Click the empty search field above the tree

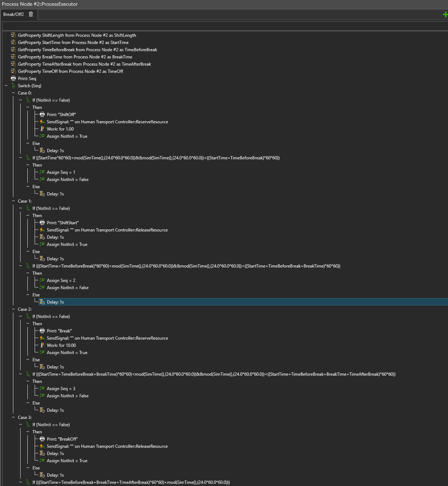224,26
